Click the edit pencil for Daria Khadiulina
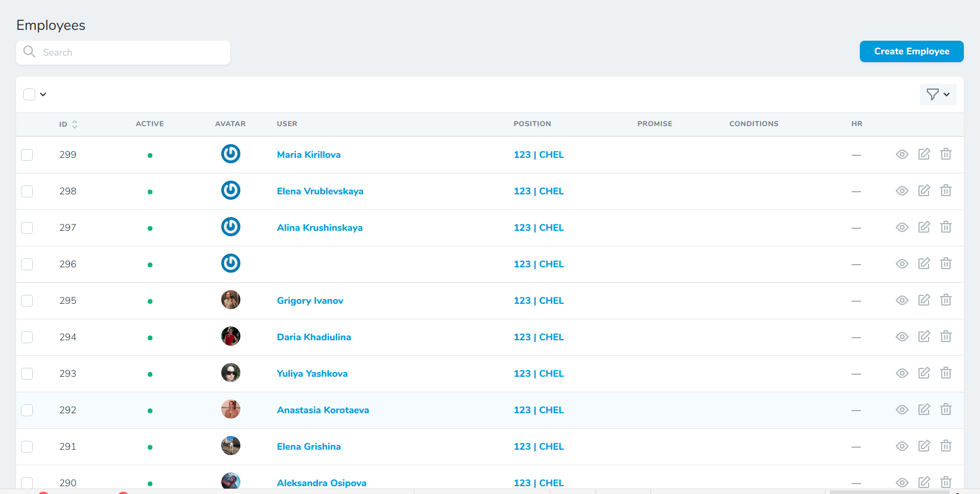 pos(924,337)
